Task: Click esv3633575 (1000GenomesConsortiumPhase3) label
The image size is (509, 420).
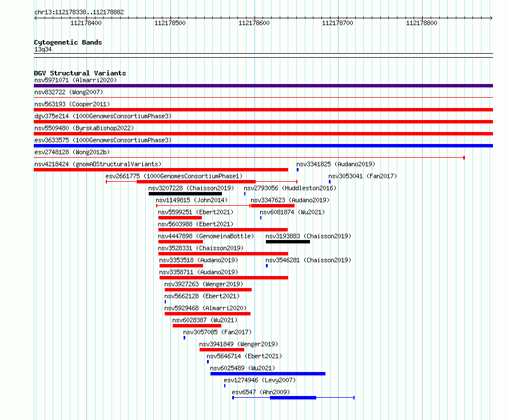Action: [103, 140]
